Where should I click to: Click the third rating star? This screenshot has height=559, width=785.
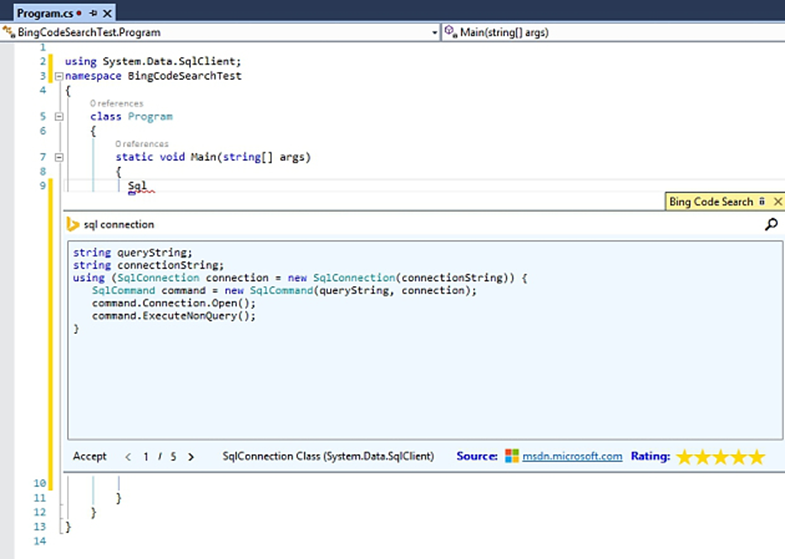click(720, 456)
